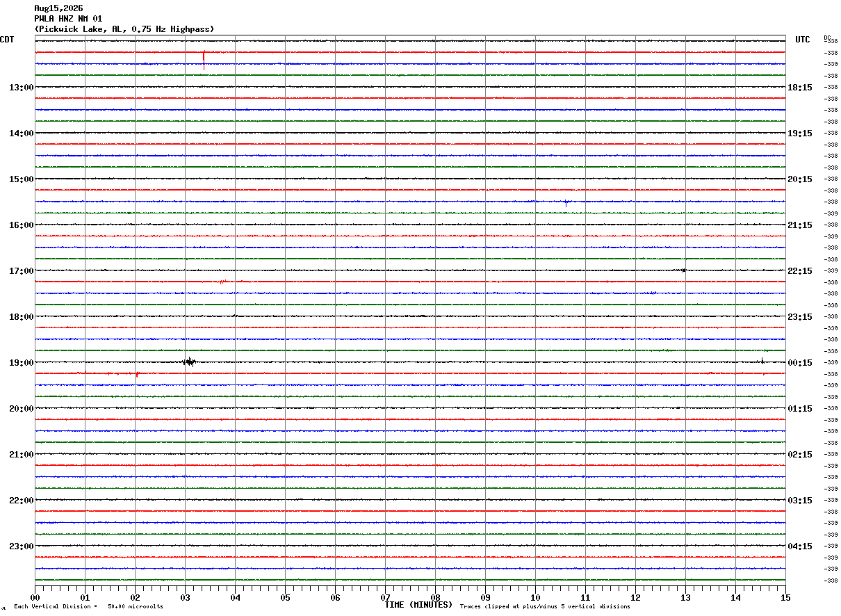Click the UTC column header

click(803, 40)
